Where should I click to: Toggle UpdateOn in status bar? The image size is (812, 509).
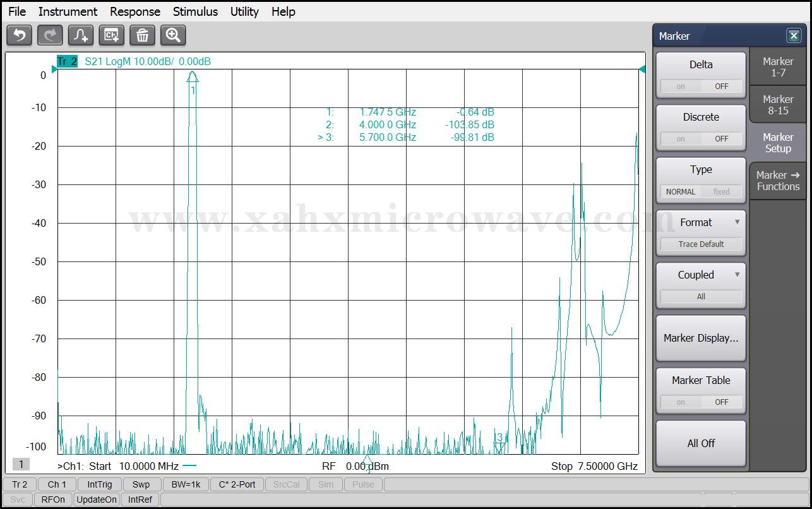pyautogui.click(x=97, y=500)
